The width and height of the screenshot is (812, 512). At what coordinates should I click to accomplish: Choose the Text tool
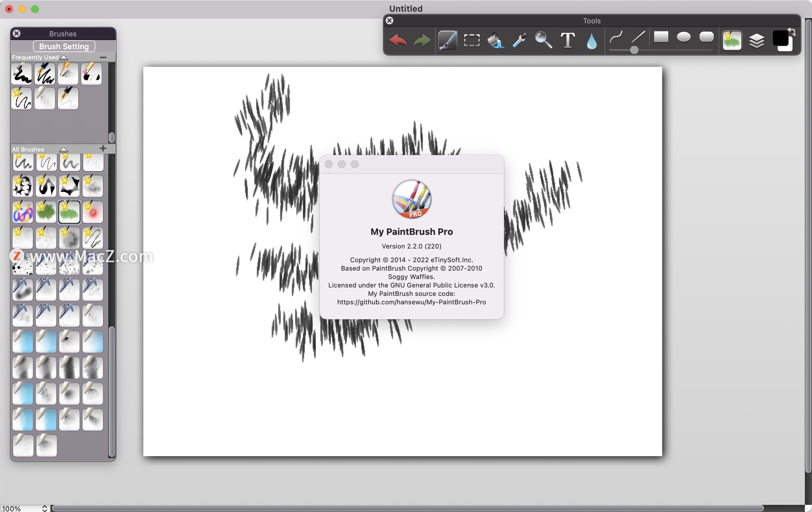pyautogui.click(x=568, y=41)
